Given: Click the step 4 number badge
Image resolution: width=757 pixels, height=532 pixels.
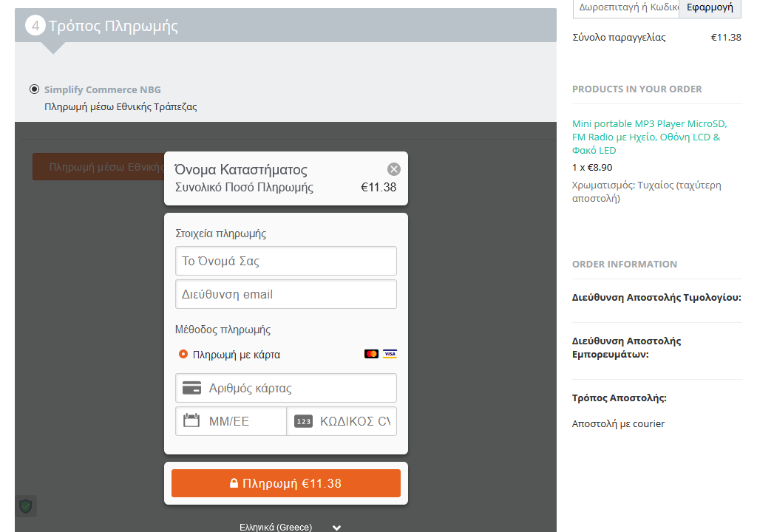Looking at the screenshot, I should tap(35, 26).
